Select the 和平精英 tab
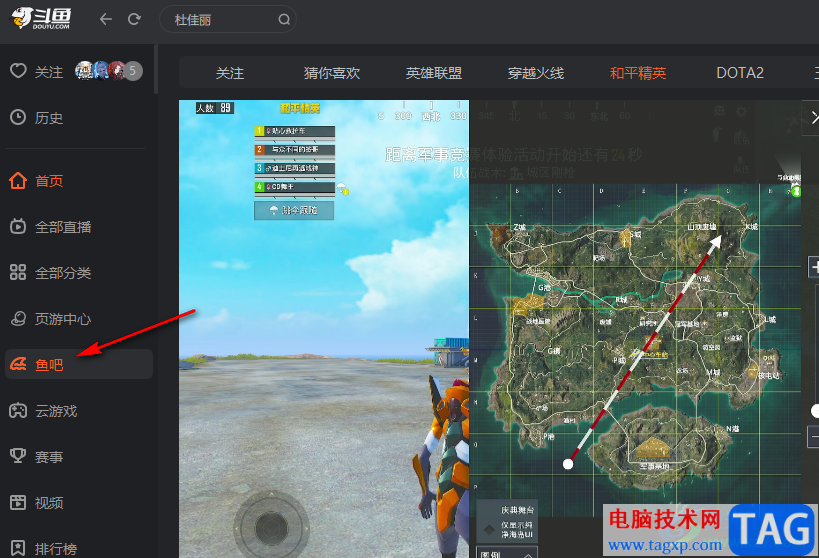Image resolution: width=819 pixels, height=558 pixels. [638, 73]
